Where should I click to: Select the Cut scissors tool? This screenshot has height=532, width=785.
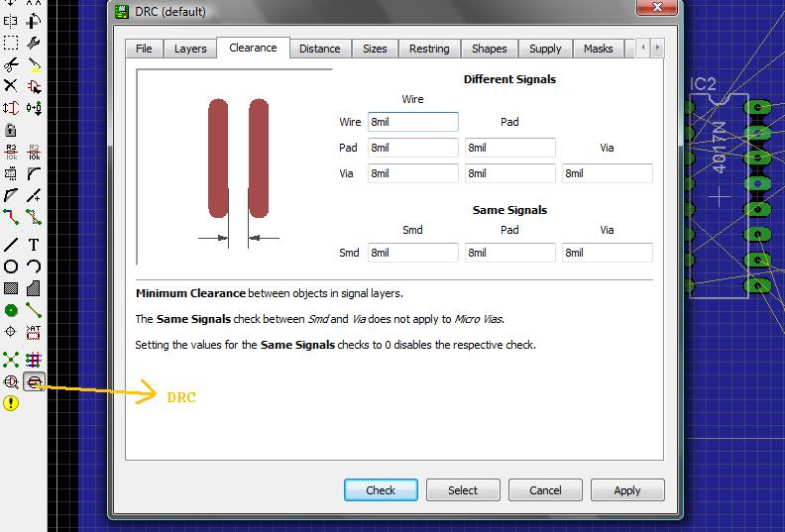click(11, 64)
